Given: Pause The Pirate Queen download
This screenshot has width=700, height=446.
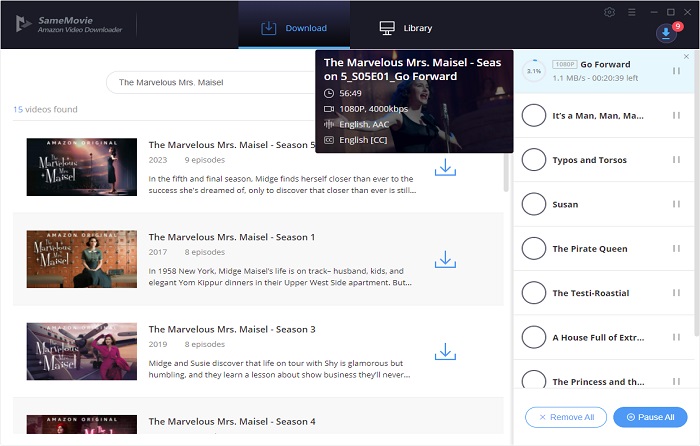Looking at the screenshot, I should click(x=677, y=249).
